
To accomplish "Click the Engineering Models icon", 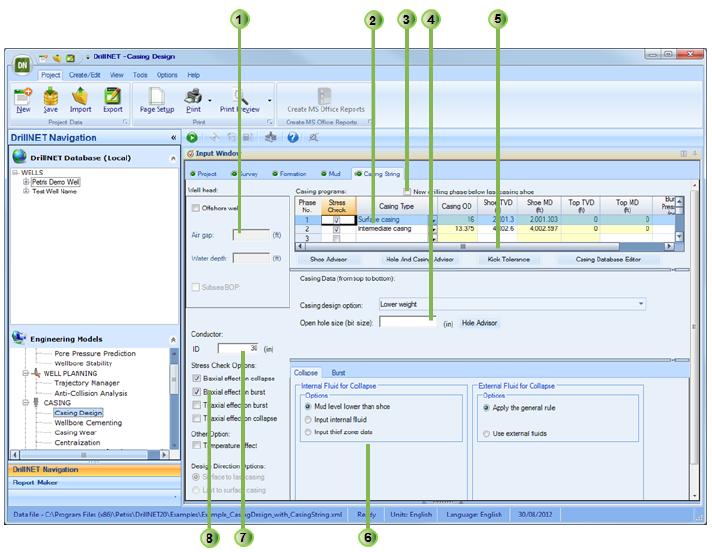I will point(19,337).
